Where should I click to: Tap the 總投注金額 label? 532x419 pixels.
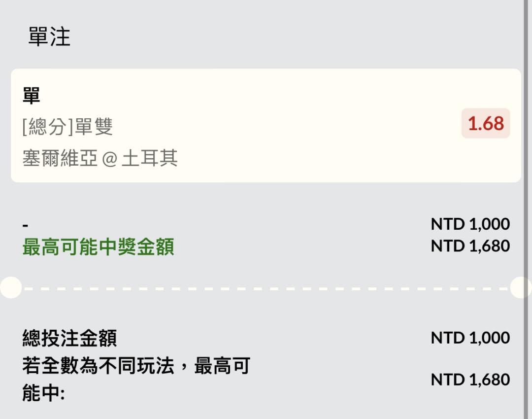coord(69,339)
